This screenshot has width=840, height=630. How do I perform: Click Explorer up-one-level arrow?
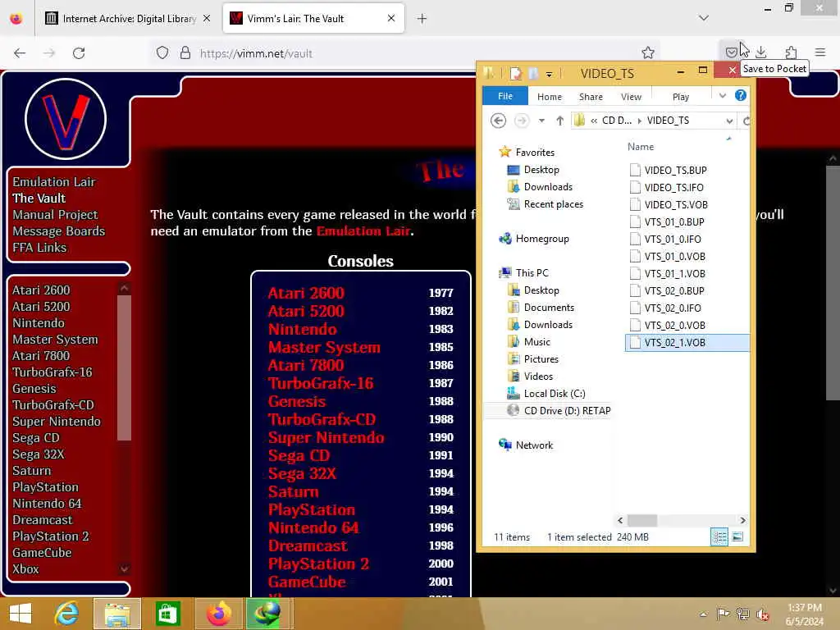pyautogui.click(x=559, y=121)
